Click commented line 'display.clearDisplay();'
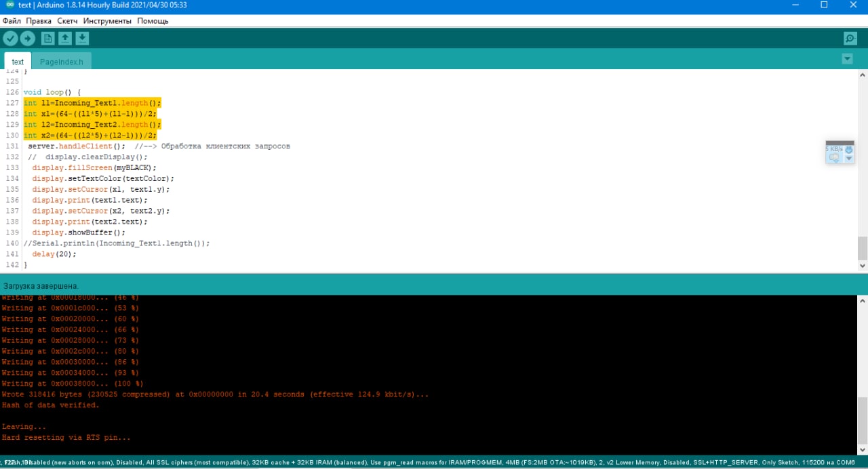 (87, 157)
